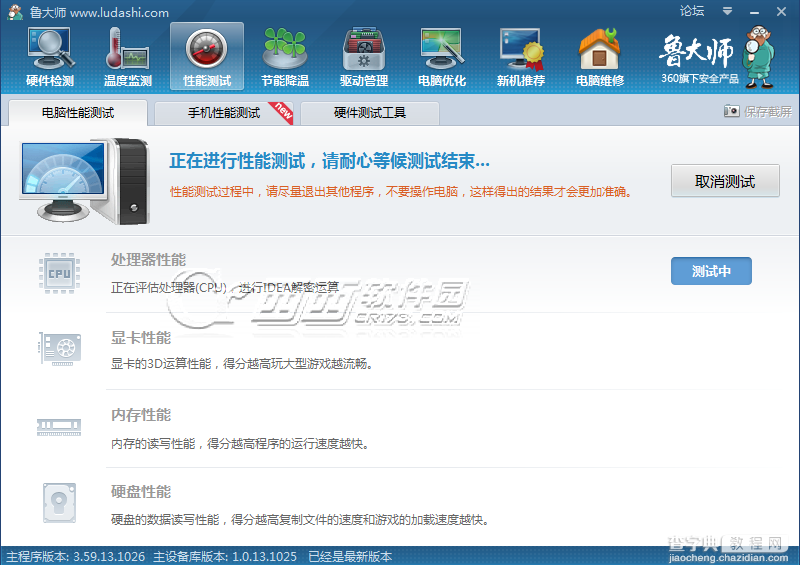This screenshot has height=565, width=800.
Task: Click 鲁大师 www.ludashi.com title text
Action: (99, 12)
